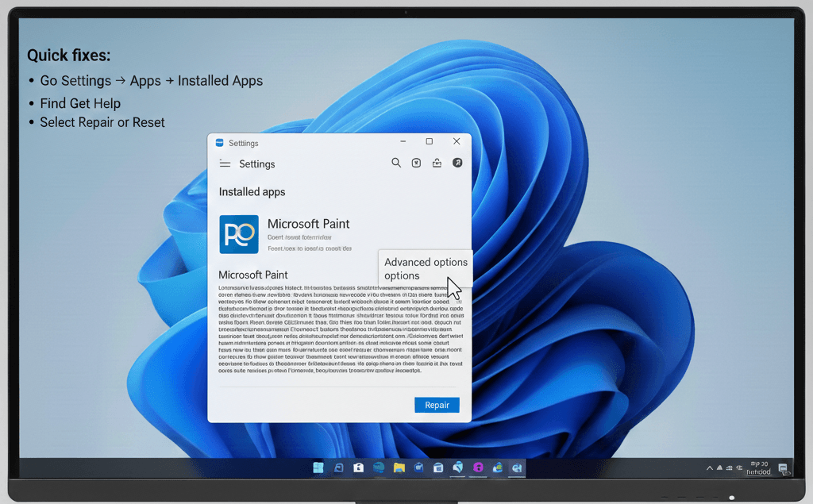This screenshot has width=813, height=504.
Task: Click the purple circular taskbar icon
Action: point(478,467)
